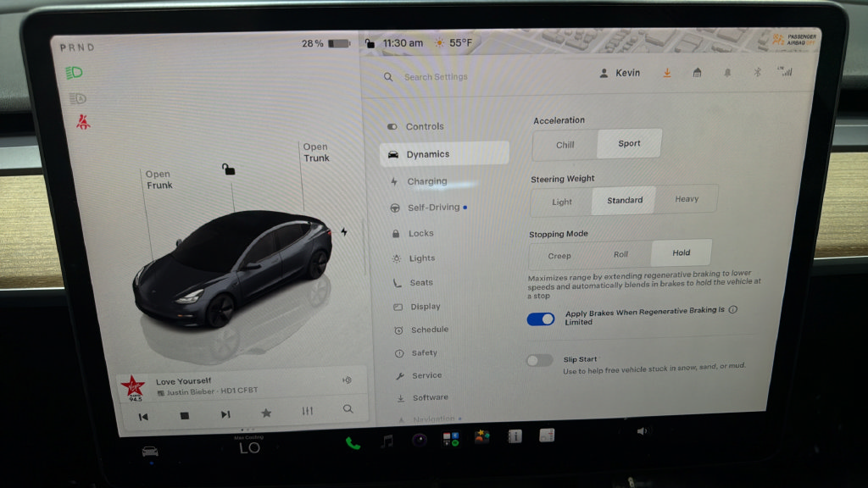
Task: Open the Schedule settings menu
Action: (421, 330)
